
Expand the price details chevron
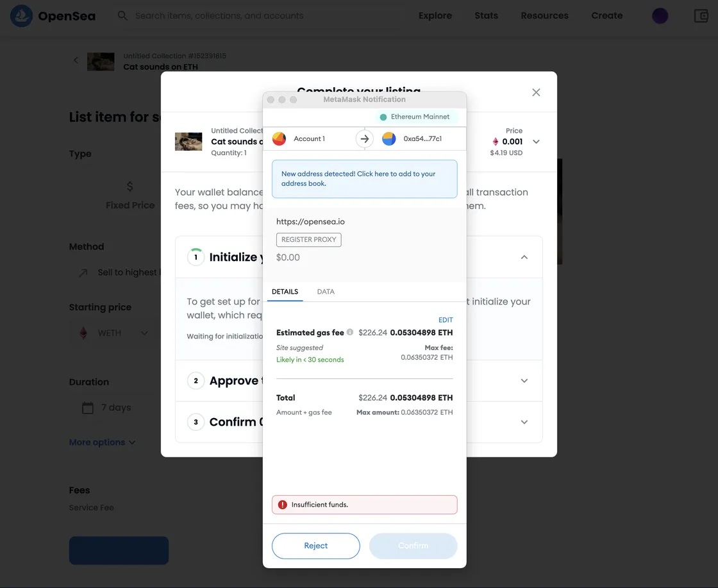click(x=536, y=142)
